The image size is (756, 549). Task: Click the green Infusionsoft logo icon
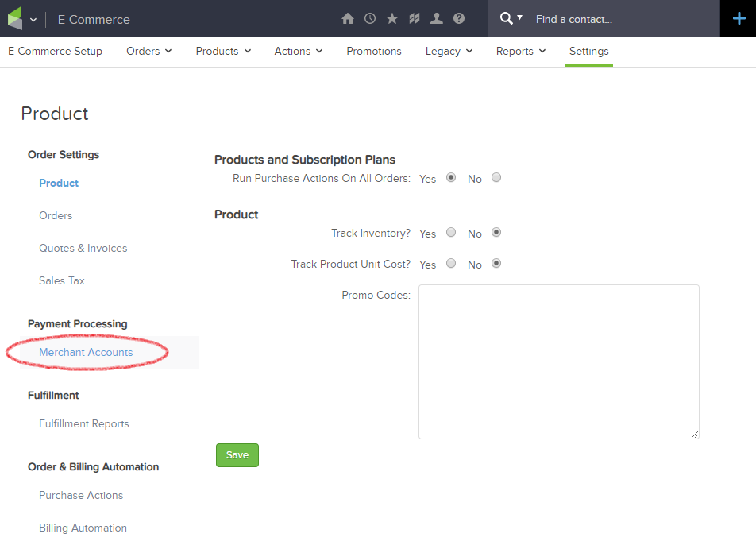click(15, 19)
